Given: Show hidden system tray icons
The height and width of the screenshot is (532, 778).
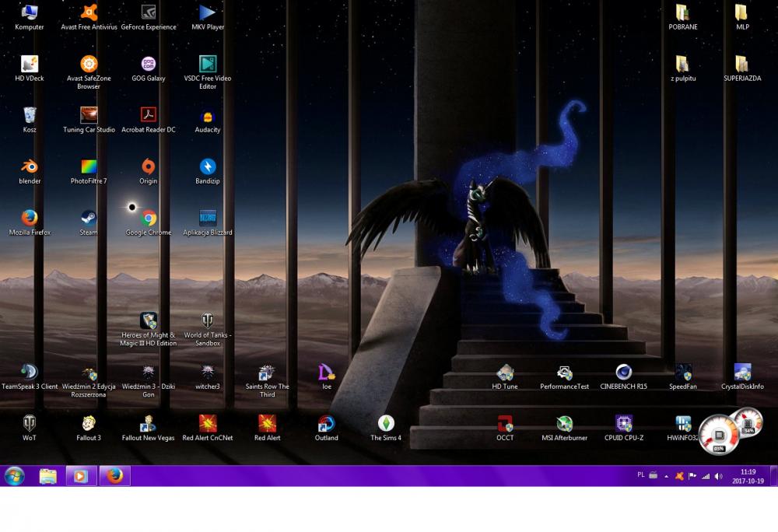Looking at the screenshot, I should point(666,476).
